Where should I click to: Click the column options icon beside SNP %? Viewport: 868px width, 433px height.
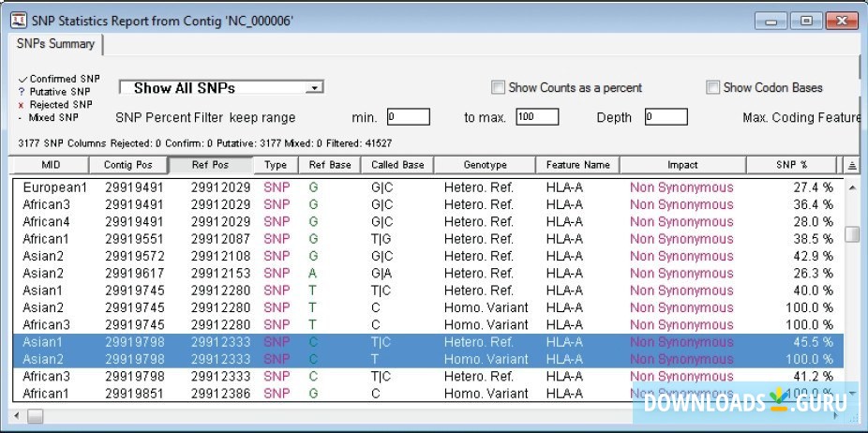(x=851, y=165)
